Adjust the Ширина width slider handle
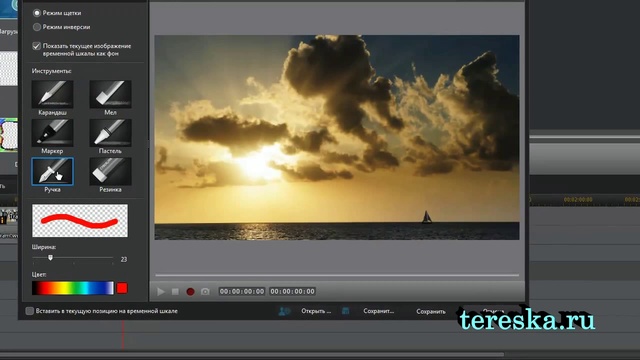This screenshot has height=360, width=640. tap(50, 258)
